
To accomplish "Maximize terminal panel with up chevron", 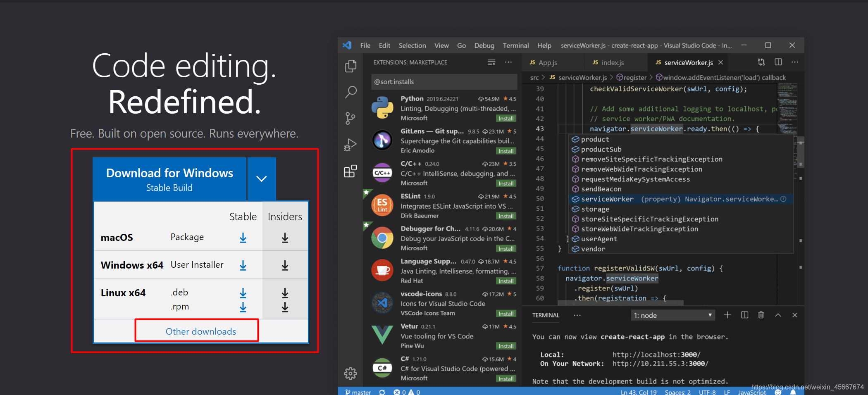I will 778,315.
